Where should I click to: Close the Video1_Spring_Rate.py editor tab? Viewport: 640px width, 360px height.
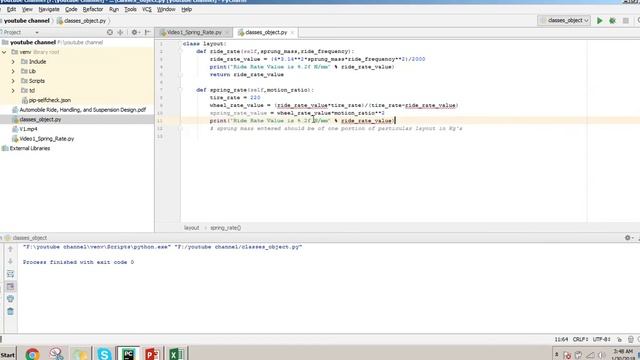click(x=227, y=33)
